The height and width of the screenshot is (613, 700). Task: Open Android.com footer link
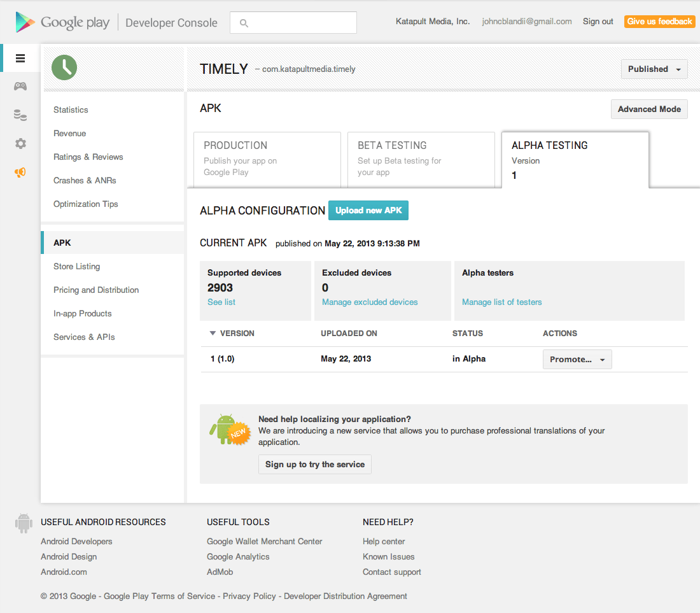pos(64,572)
